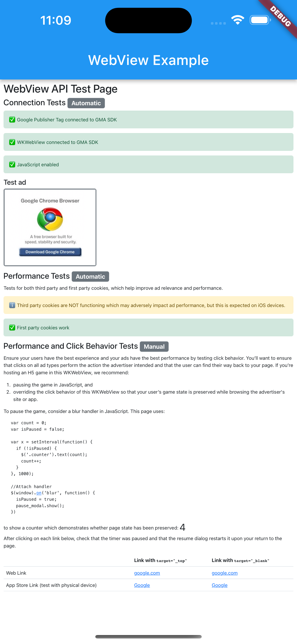Click the 'on' link in code snippet
Viewport: 297px width, 644px height.
39,493
